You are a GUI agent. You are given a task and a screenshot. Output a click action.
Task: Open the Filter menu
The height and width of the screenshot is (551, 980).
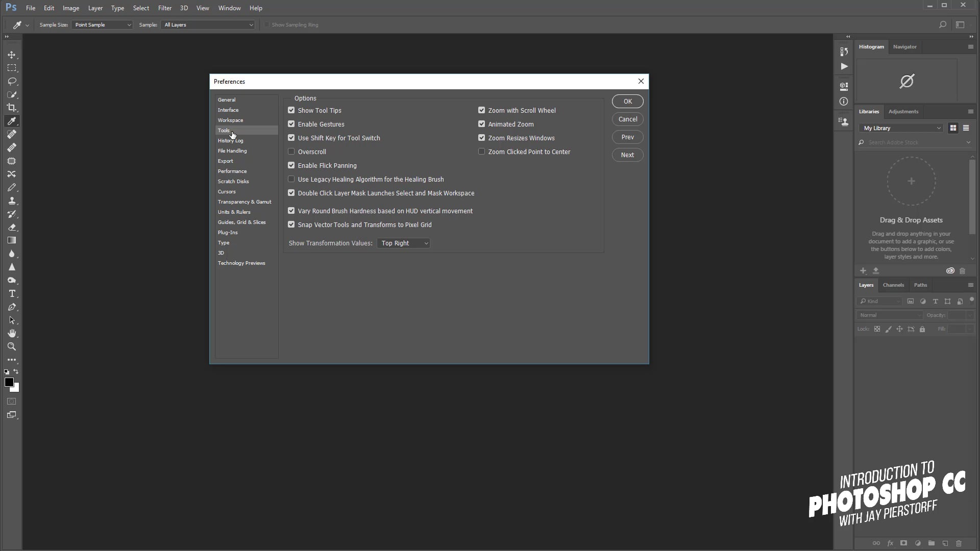(x=164, y=8)
